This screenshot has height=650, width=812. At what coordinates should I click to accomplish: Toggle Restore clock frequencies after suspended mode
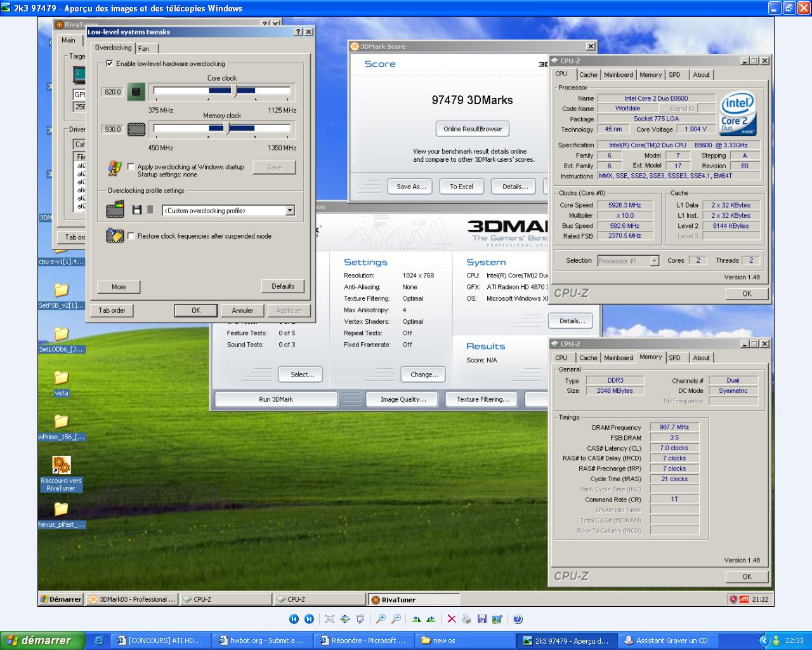(131, 236)
